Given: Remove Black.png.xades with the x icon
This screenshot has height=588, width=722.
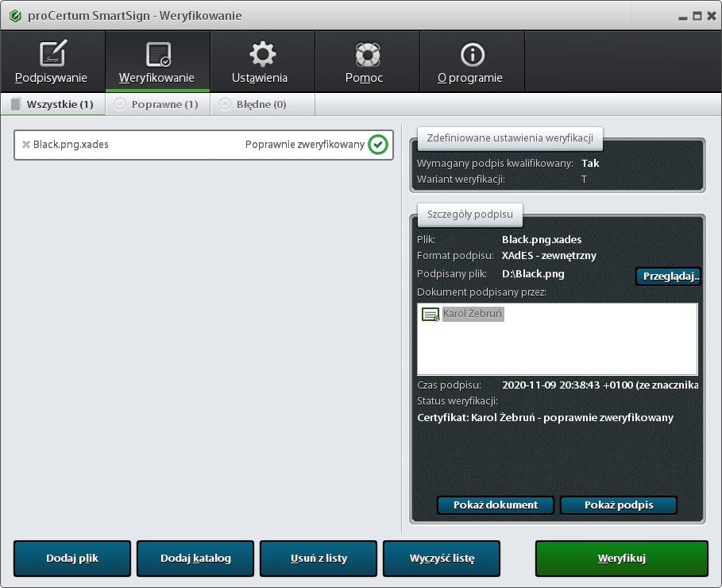Looking at the screenshot, I should tap(25, 145).
